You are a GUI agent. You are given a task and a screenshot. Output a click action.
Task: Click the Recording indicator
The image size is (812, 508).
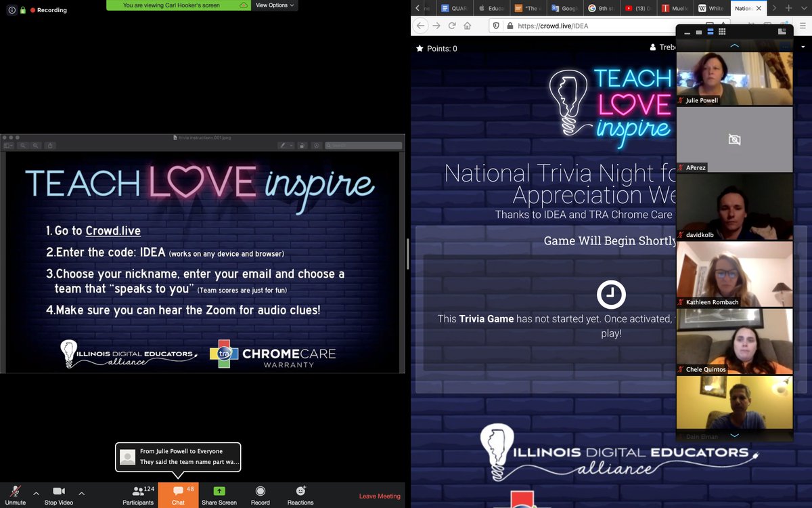point(49,10)
